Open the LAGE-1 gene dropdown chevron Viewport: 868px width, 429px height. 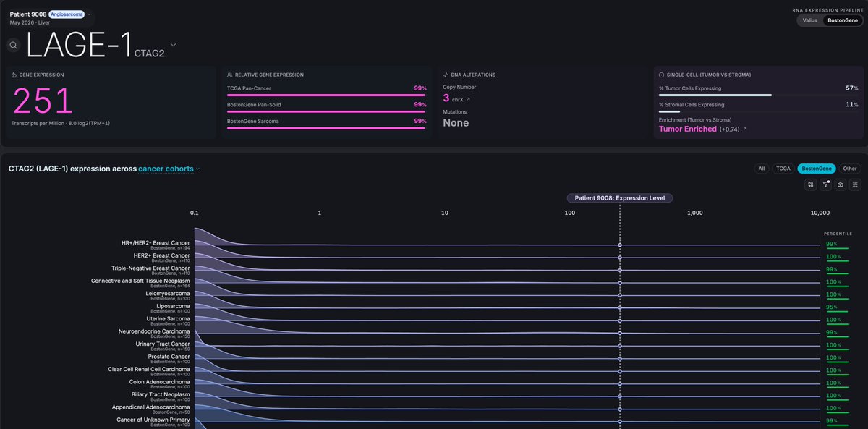pos(173,46)
